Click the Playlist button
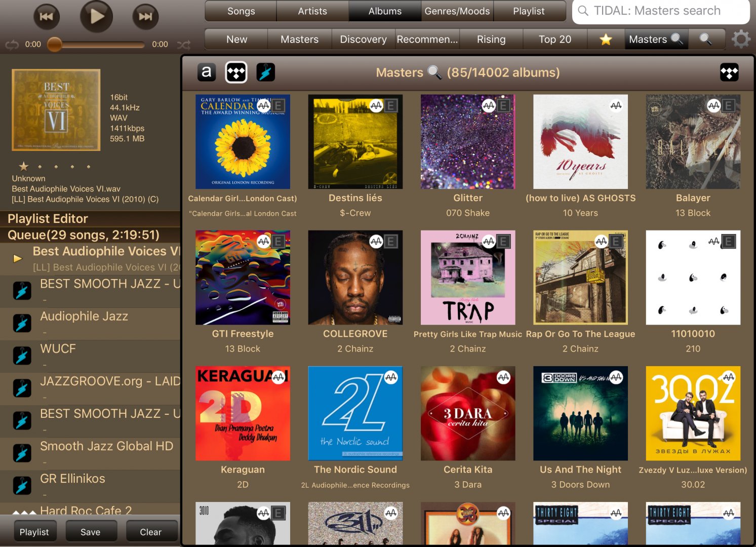This screenshot has width=756, height=547. [x=34, y=532]
